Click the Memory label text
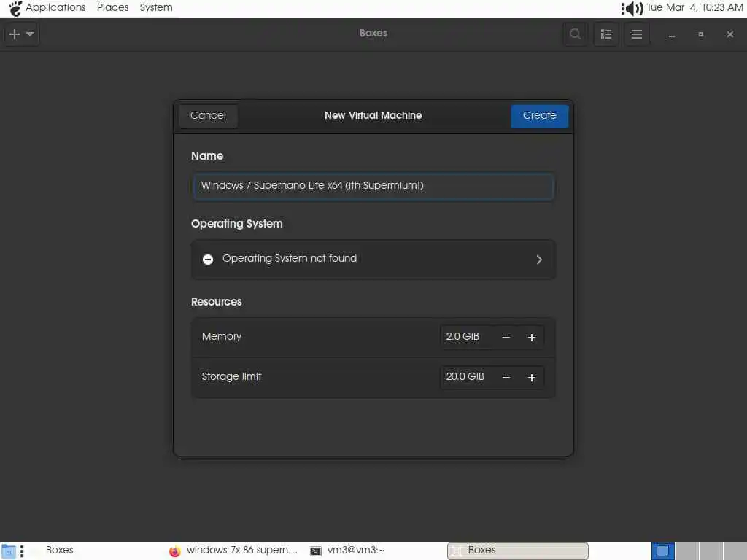The height and width of the screenshot is (560, 747). click(x=222, y=337)
